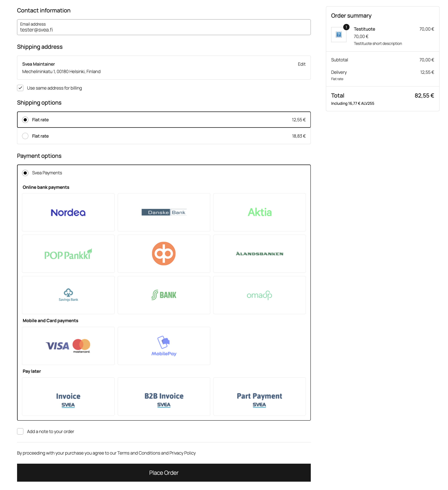Image resolution: width=448 pixels, height=490 pixels.
Task: Select the 12,55 € Flat rate shipping
Action: pos(164,120)
